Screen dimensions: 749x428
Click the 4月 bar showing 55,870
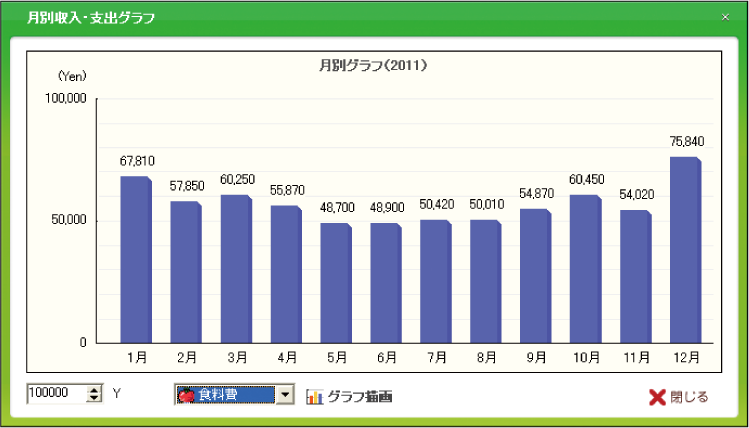285,274
